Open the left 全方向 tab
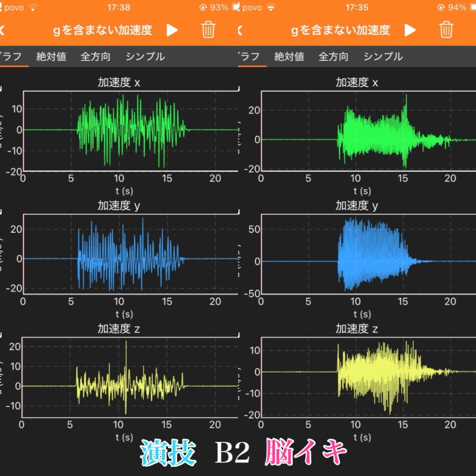Image resolution: width=476 pixels, height=476 pixels. click(x=95, y=57)
